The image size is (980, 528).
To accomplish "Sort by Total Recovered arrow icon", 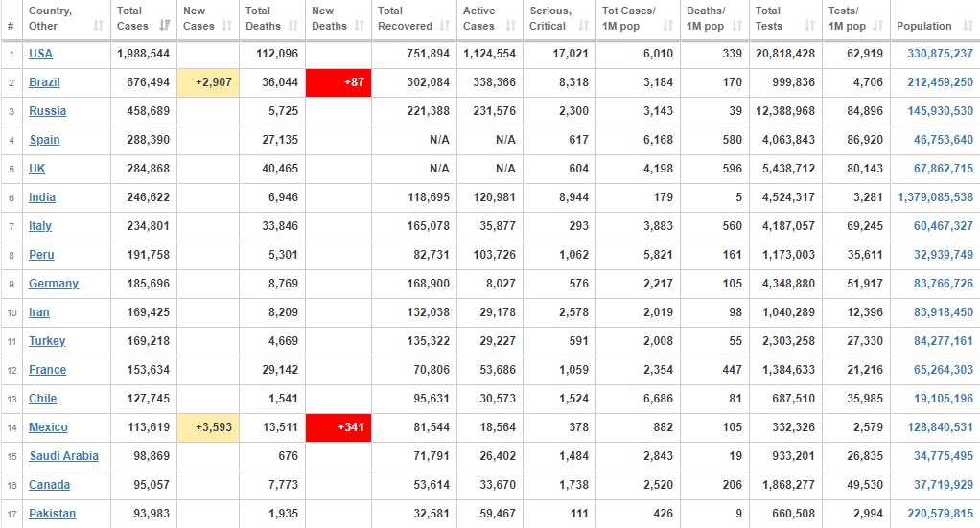I will 444,26.
